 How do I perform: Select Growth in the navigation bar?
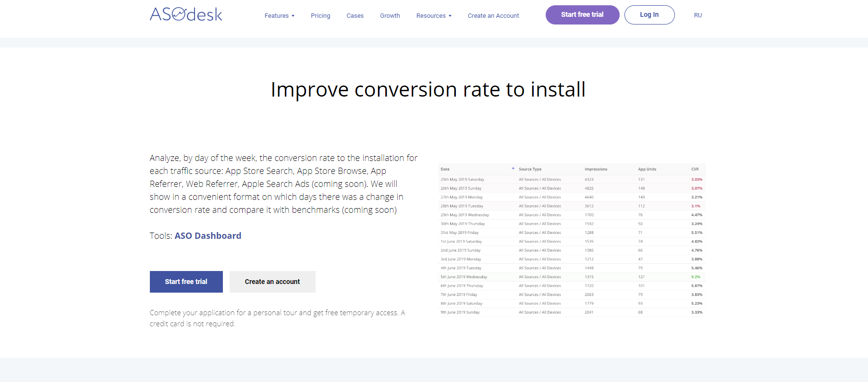pyautogui.click(x=390, y=16)
